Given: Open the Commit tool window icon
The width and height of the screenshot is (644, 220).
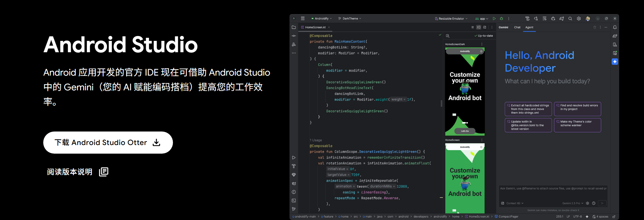Looking at the screenshot, I should tap(294, 36).
